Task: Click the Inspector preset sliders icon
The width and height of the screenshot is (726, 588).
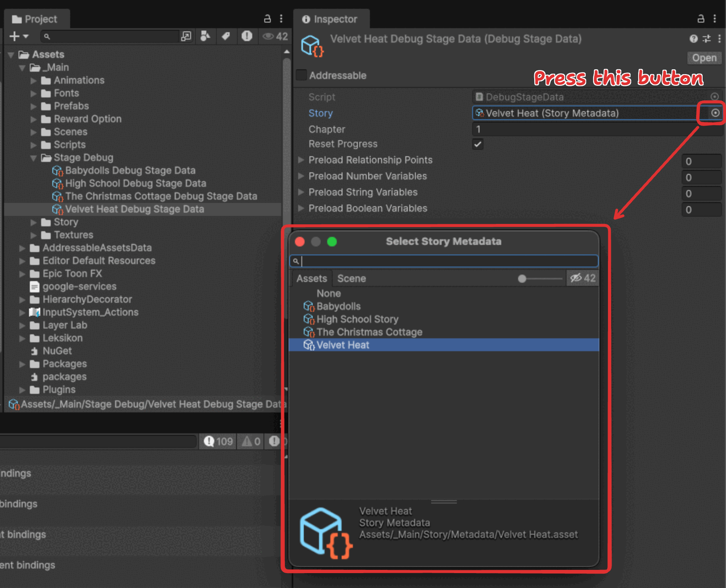Action: pyautogui.click(x=707, y=39)
